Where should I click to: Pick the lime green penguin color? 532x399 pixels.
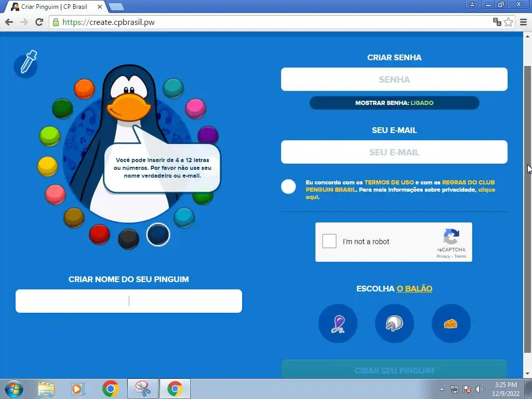[49, 136]
